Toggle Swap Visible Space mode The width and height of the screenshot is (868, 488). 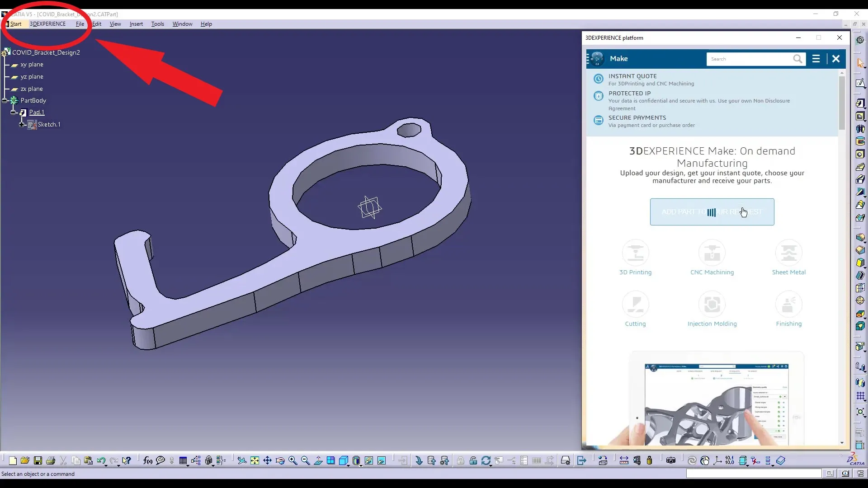point(382,460)
